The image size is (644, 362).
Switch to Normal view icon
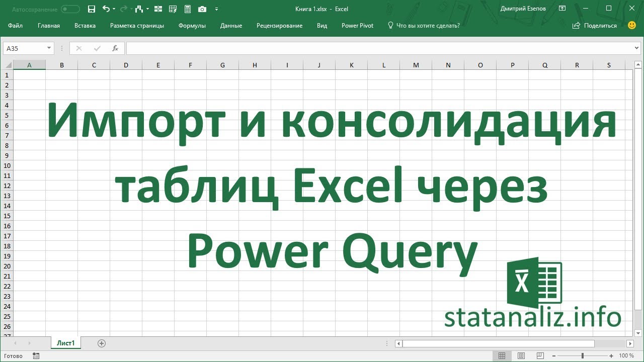[x=502, y=355]
